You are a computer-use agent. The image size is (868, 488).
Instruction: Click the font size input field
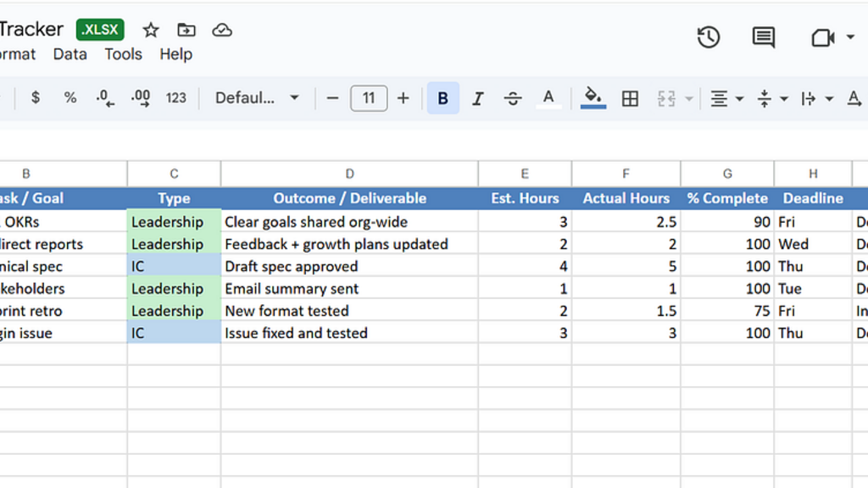[368, 98]
